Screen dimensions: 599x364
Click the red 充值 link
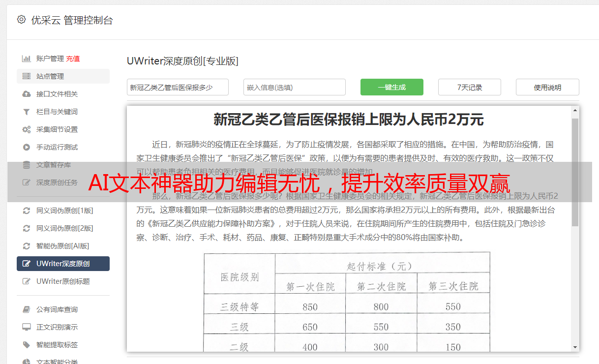point(73,59)
